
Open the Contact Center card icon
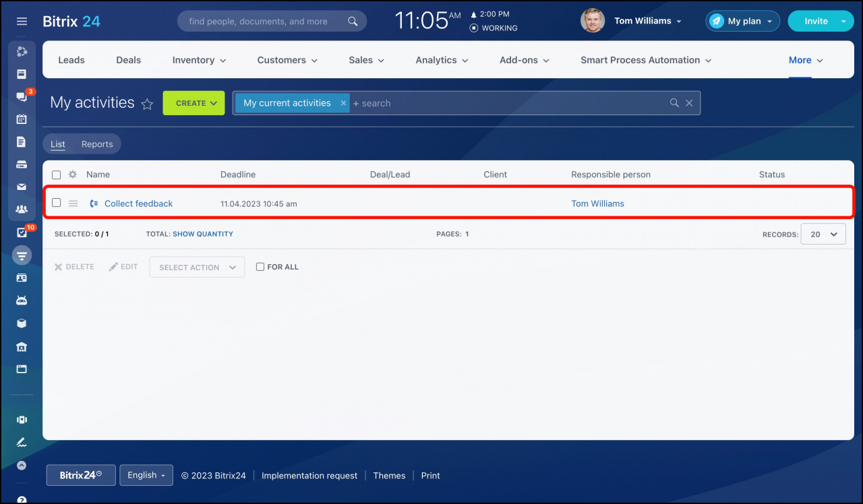click(x=22, y=278)
